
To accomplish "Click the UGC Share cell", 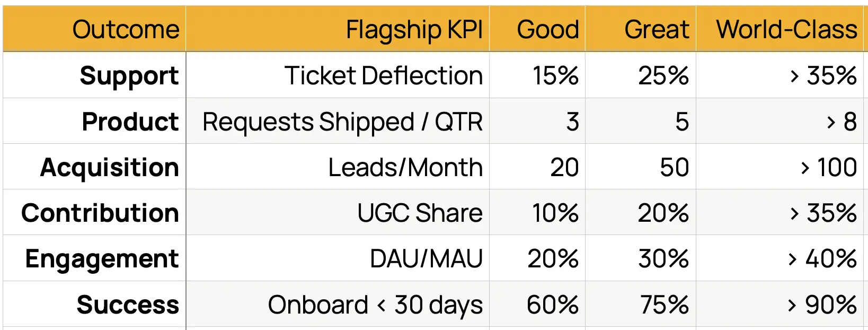I will 338,212.
